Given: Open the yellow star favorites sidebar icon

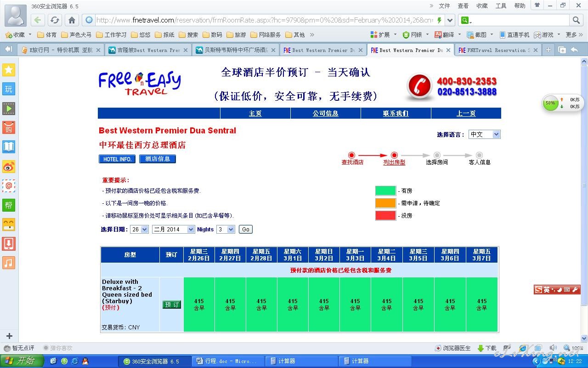Looking at the screenshot, I should [x=9, y=69].
